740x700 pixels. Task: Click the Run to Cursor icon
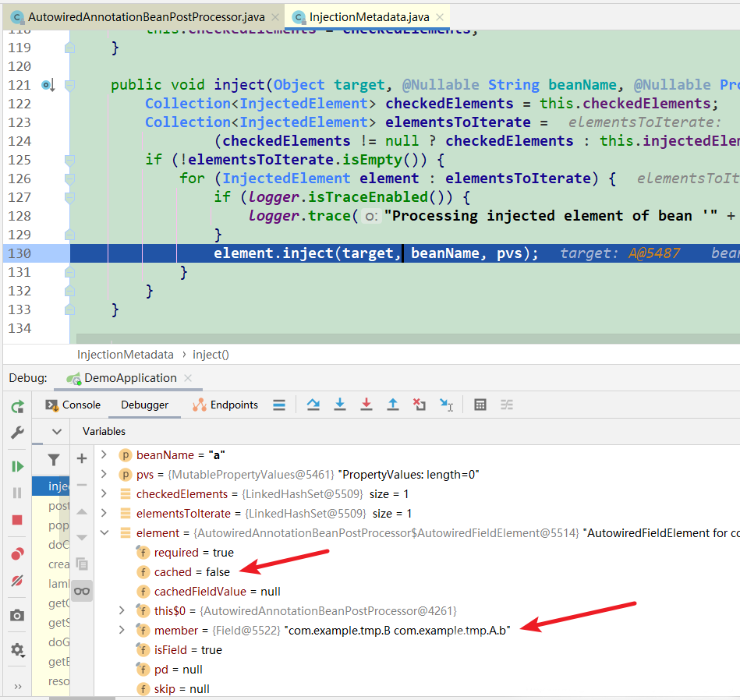tap(447, 405)
